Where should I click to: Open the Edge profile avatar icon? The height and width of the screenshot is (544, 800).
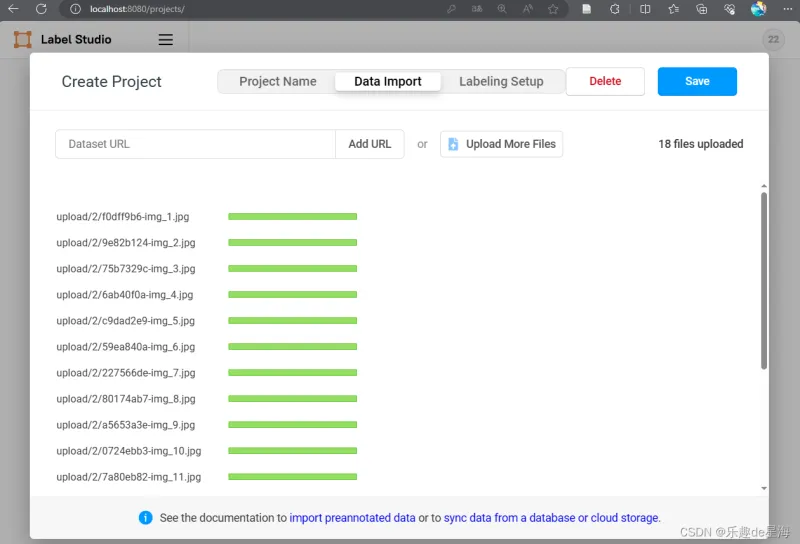(759, 9)
